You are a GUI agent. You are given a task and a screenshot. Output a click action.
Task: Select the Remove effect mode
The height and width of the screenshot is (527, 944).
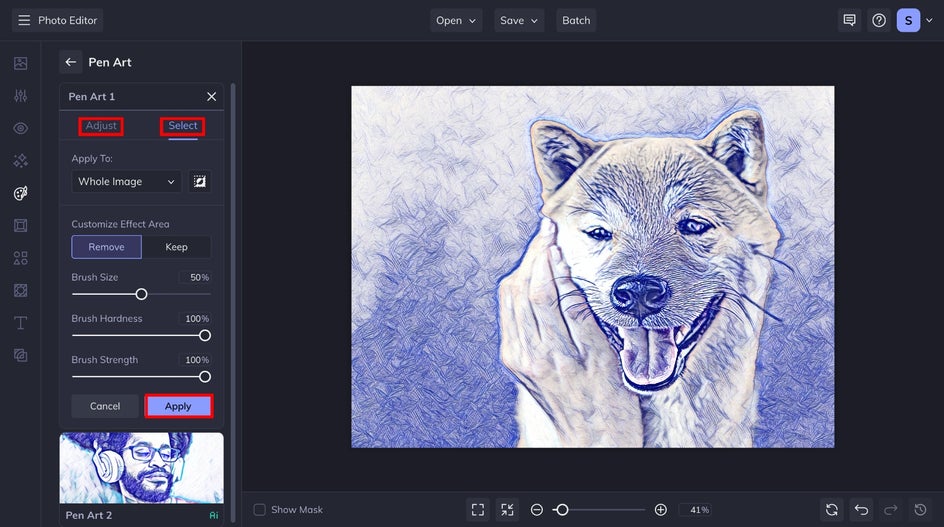tap(107, 247)
